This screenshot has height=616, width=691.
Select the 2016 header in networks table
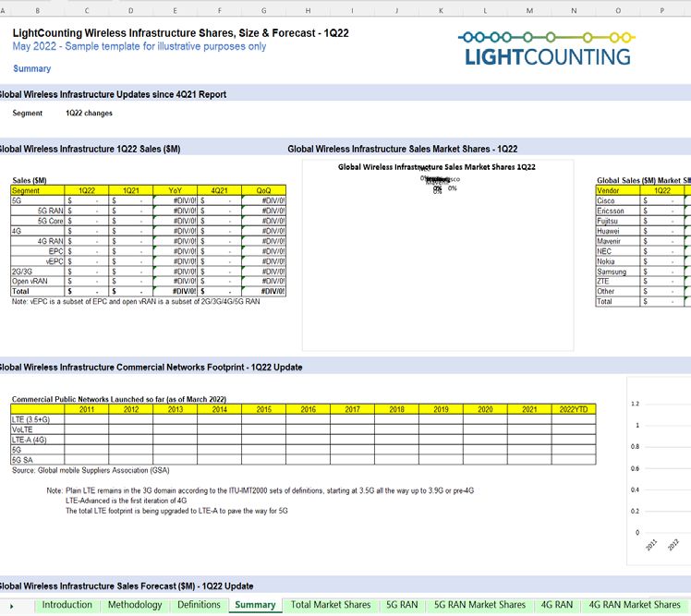[x=308, y=409]
